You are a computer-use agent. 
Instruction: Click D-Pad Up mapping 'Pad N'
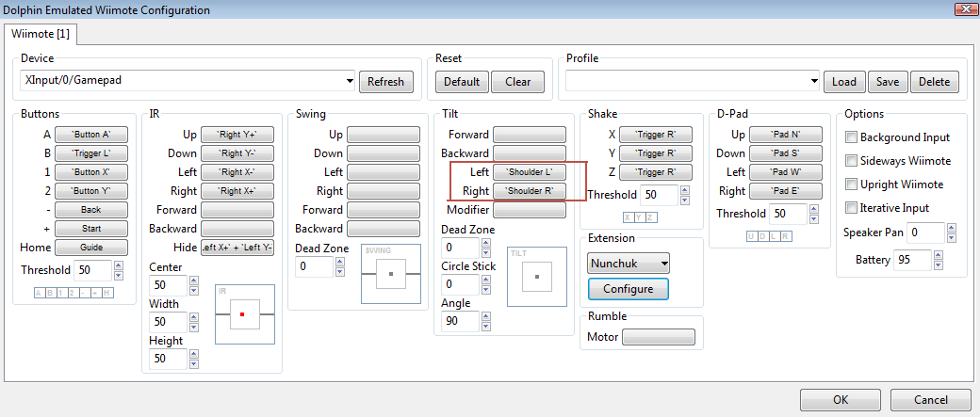point(785,135)
